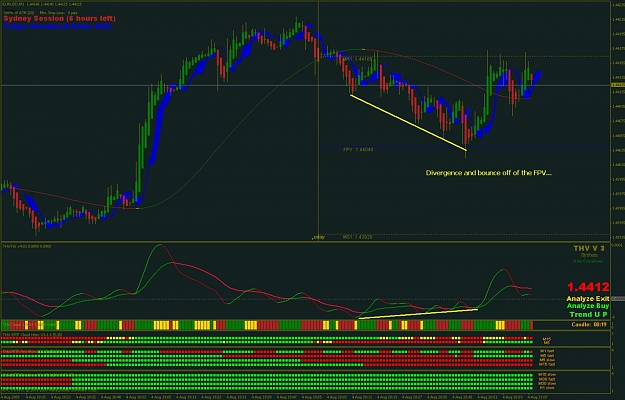The image size is (625, 400).
Task: Select the 'Divergence and bounce off of the FPV...' annotation
Action: (x=489, y=173)
